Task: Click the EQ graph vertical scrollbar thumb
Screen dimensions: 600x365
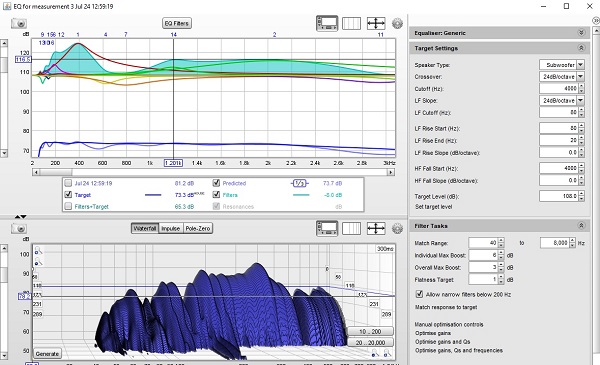Action: [4, 64]
